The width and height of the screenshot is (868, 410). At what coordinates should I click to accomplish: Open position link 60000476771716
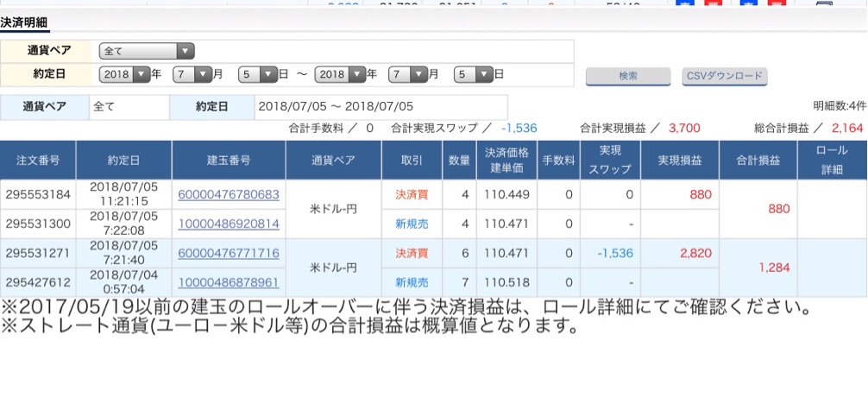point(229,253)
